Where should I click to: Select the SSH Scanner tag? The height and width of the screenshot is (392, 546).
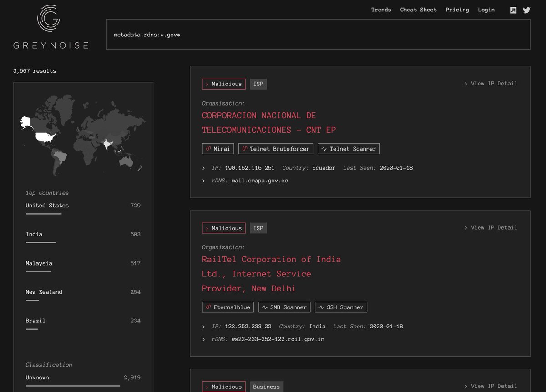coord(341,307)
